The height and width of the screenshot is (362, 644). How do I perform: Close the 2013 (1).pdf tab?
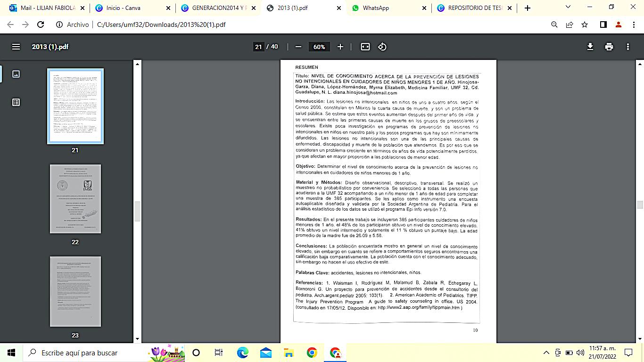point(339,8)
